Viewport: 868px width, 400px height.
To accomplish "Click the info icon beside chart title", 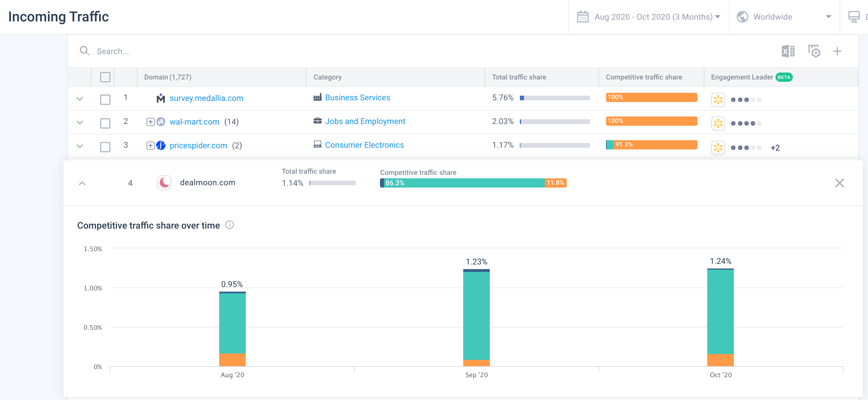I will pos(230,225).
